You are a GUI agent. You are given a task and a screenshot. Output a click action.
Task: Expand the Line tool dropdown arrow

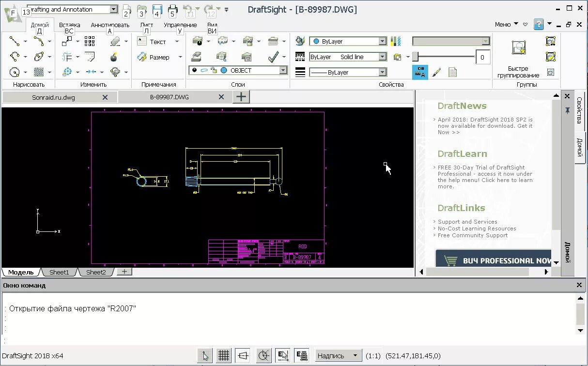(25, 42)
